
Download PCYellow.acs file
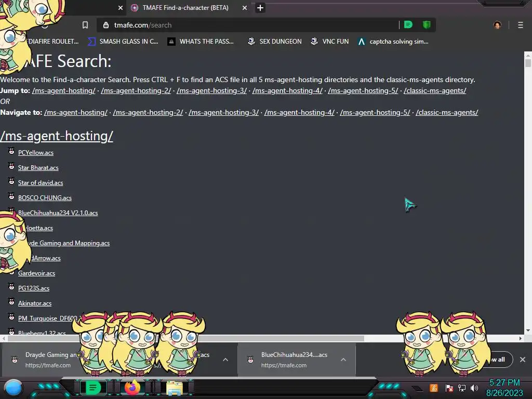point(36,153)
